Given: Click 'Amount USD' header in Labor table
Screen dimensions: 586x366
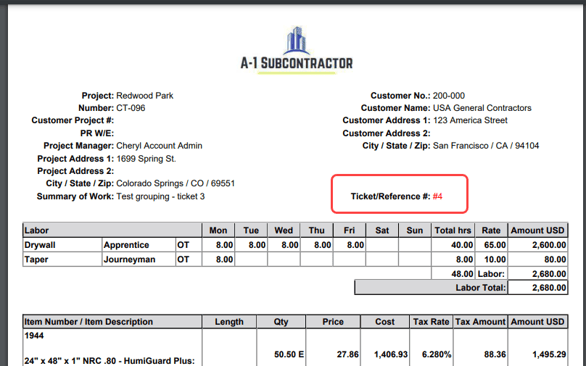Looking at the screenshot, I should click(x=538, y=230).
